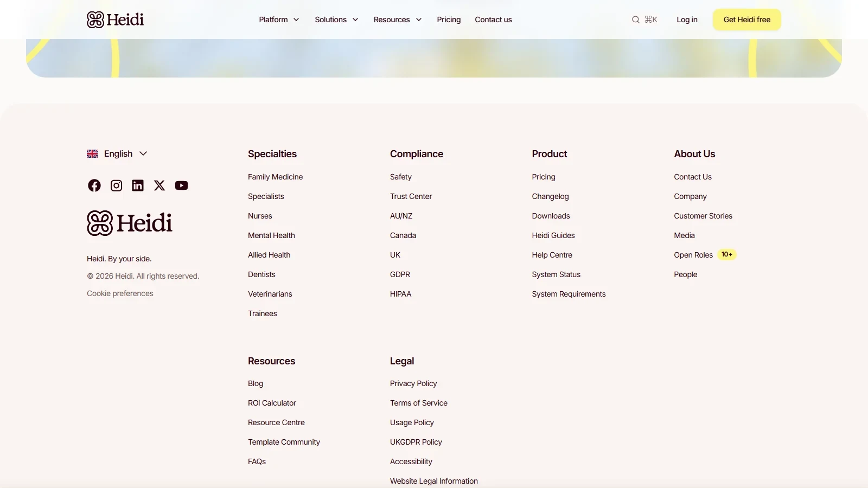Open Website Legal Information link
The image size is (868, 488).
[433, 481]
